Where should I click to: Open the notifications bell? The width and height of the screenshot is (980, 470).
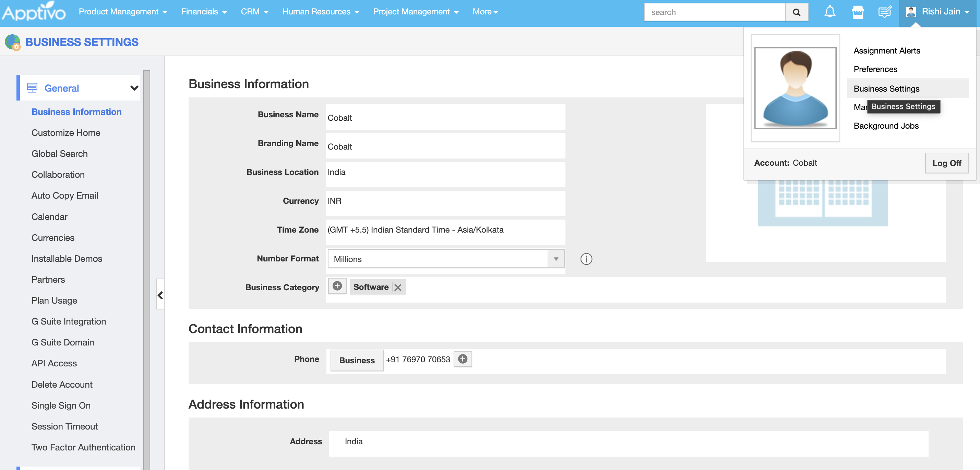click(830, 12)
